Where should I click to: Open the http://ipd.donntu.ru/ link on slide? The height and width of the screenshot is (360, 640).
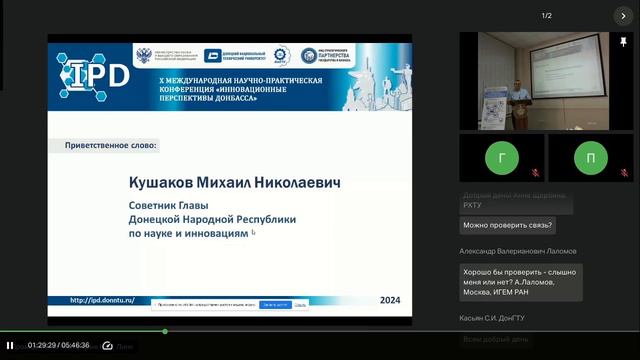102,300
